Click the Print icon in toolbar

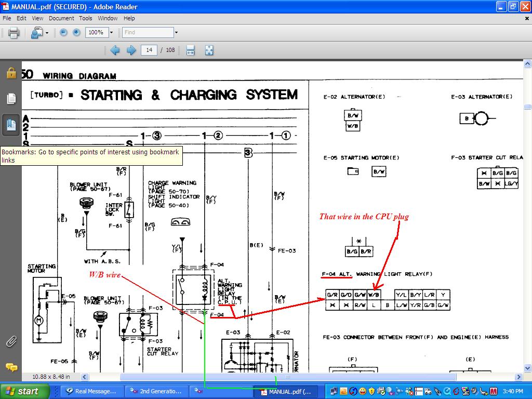(x=14, y=33)
